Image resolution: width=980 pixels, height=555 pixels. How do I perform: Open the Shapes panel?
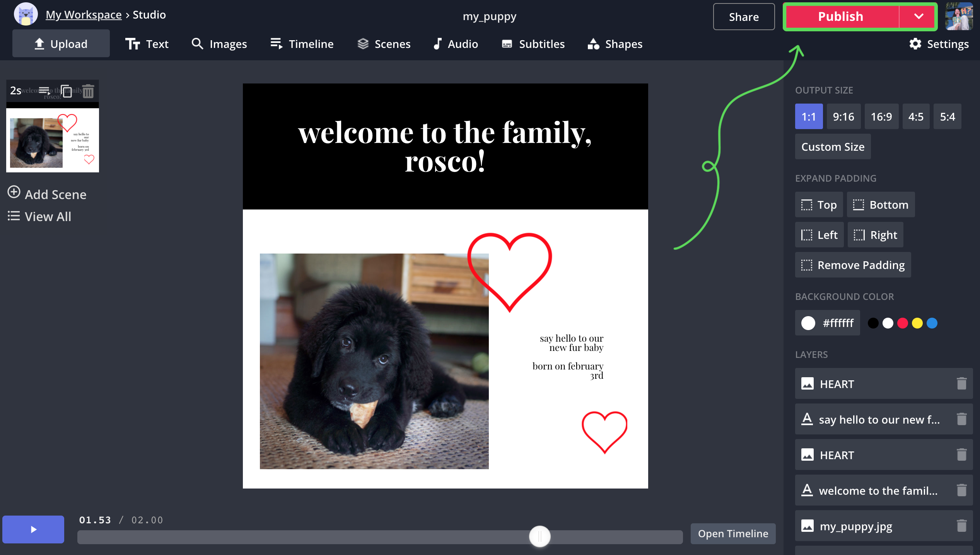point(613,44)
